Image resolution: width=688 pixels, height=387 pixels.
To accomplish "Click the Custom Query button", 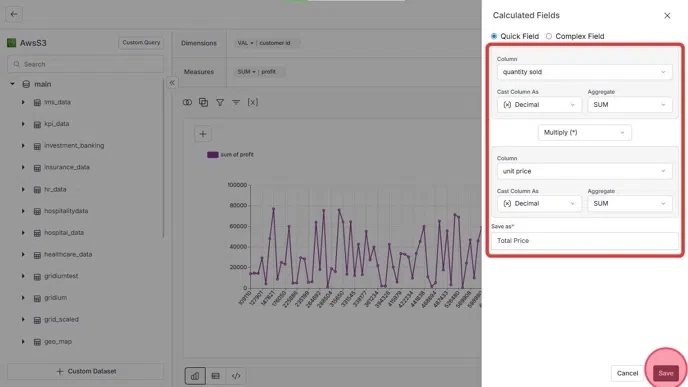I will (x=141, y=43).
